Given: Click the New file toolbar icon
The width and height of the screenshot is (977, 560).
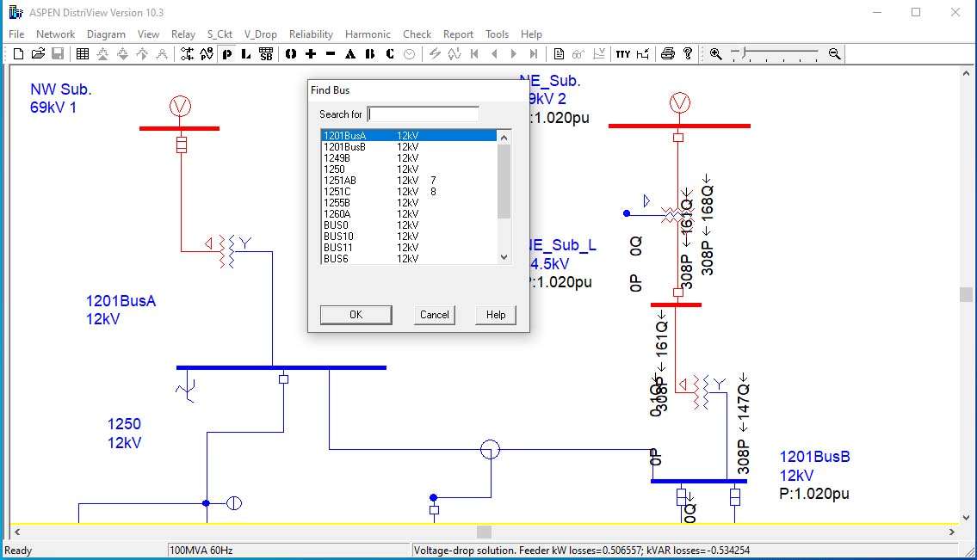Looking at the screenshot, I should [18, 53].
